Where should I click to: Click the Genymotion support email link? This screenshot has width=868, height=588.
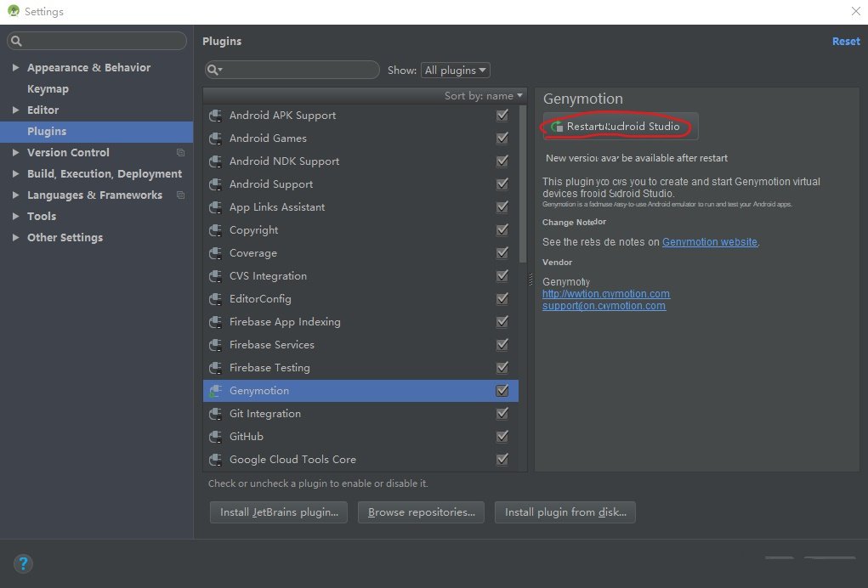604,306
